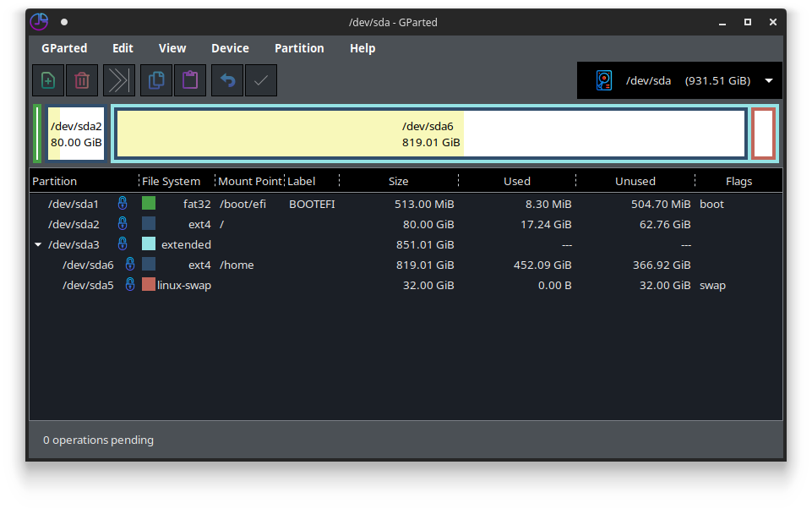Click the red linux-swap color swatch

point(149,284)
